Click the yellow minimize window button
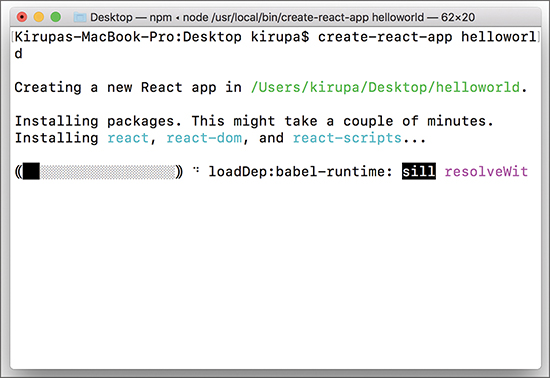Image resolution: width=550 pixels, height=378 pixels. pyautogui.click(x=39, y=17)
